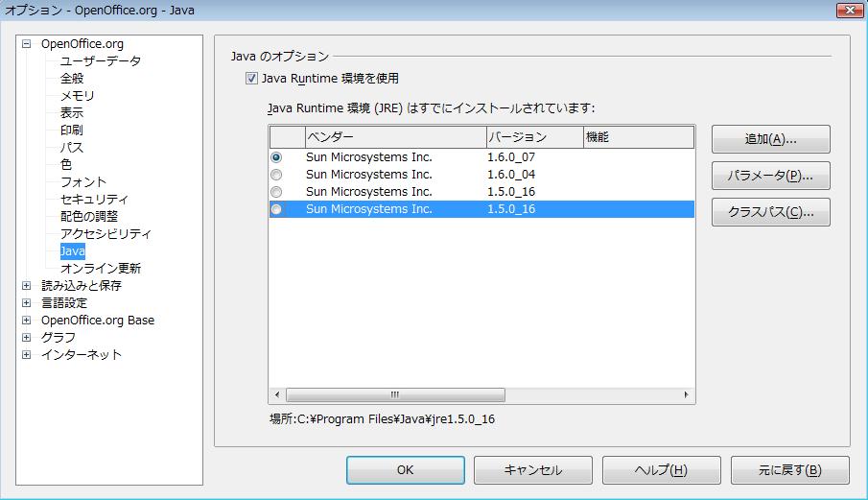Open the パラメータ(P)... dialog
The image size is (868, 500).
(770, 176)
